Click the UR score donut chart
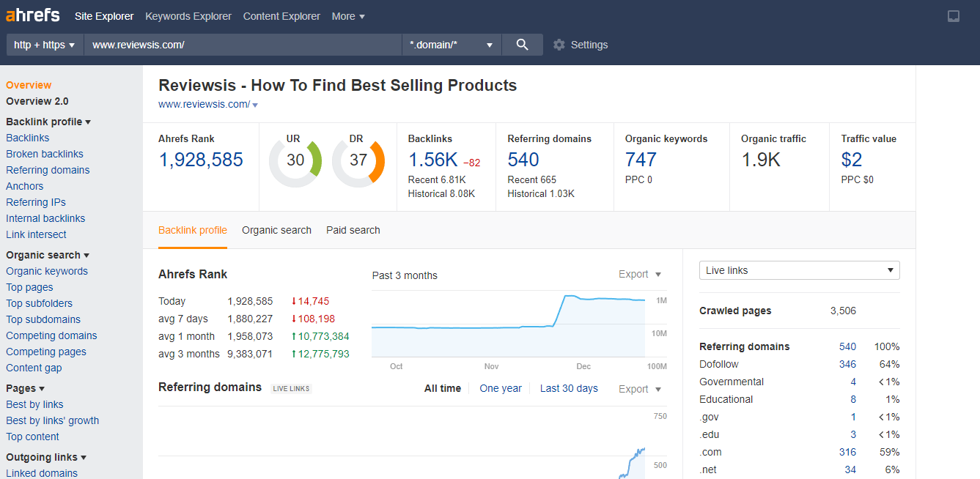 click(295, 160)
